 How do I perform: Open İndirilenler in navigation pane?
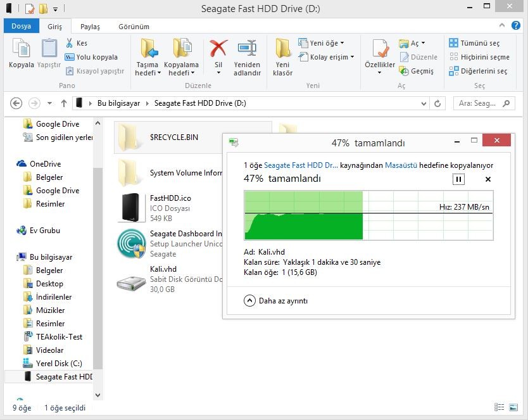(47, 296)
